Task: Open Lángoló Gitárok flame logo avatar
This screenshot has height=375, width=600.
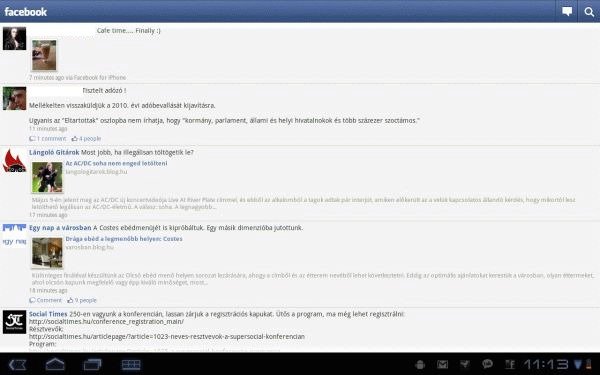Action: coord(15,161)
